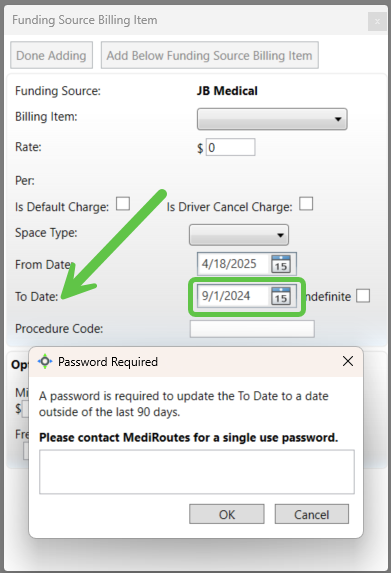Close the Password Required dialog with X
This screenshot has width=391, height=573.
(348, 361)
